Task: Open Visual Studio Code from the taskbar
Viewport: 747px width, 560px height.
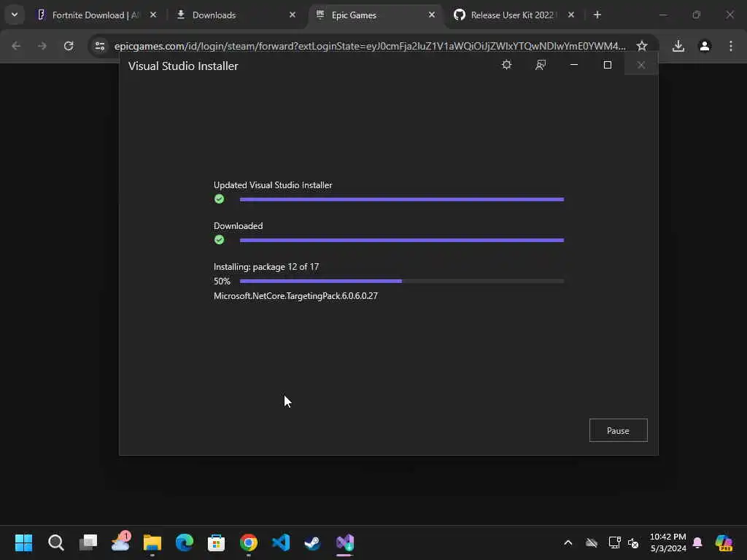Action: coord(281,542)
